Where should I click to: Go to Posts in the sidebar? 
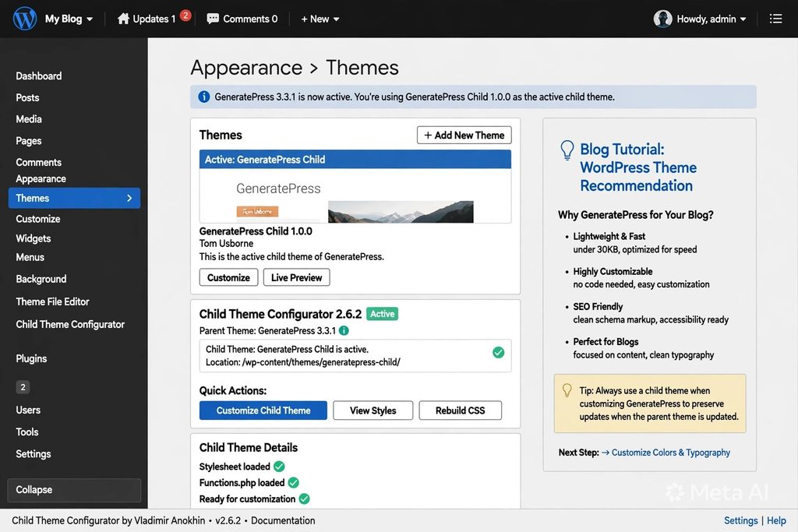[27, 97]
